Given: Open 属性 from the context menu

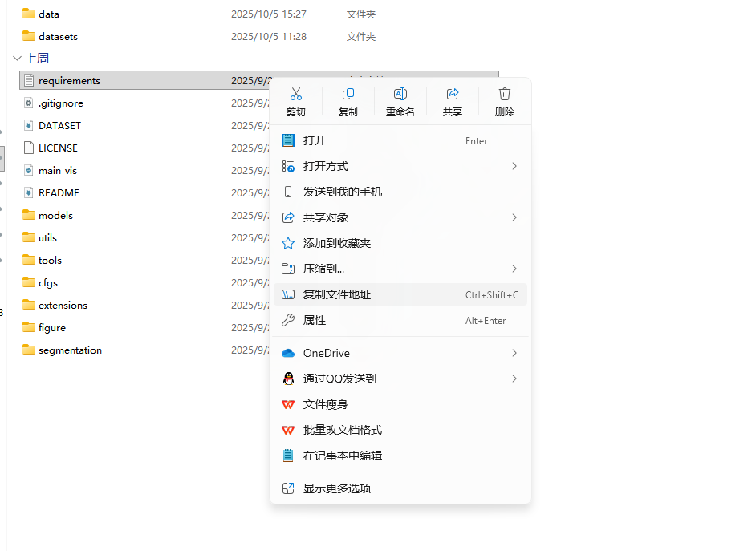Looking at the screenshot, I should click(x=400, y=320).
